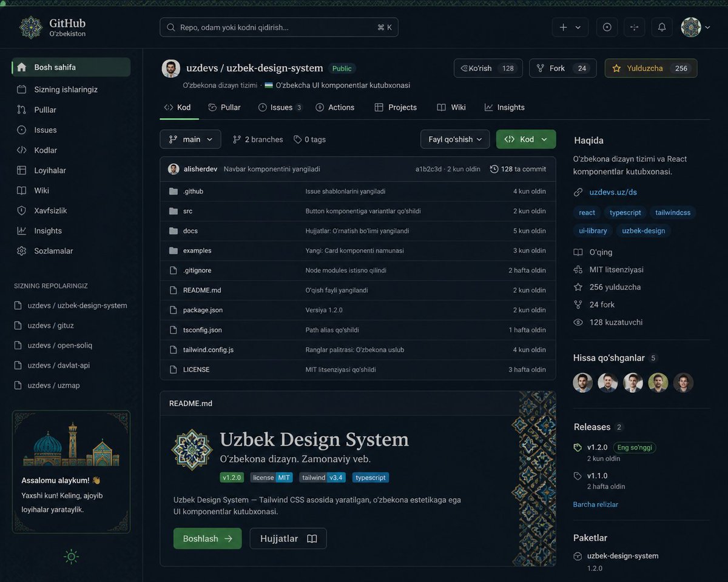
Task: Click the green Boshlash button
Action: pos(207,538)
